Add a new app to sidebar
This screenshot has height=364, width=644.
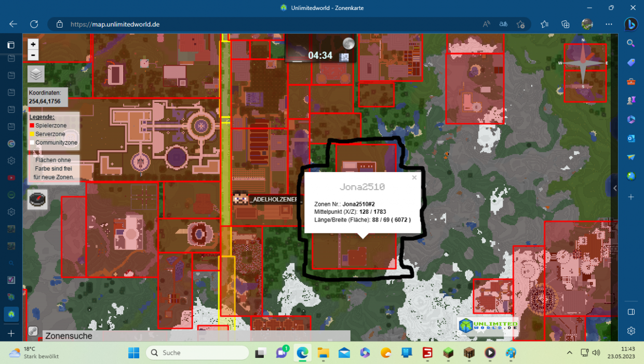[631, 197]
